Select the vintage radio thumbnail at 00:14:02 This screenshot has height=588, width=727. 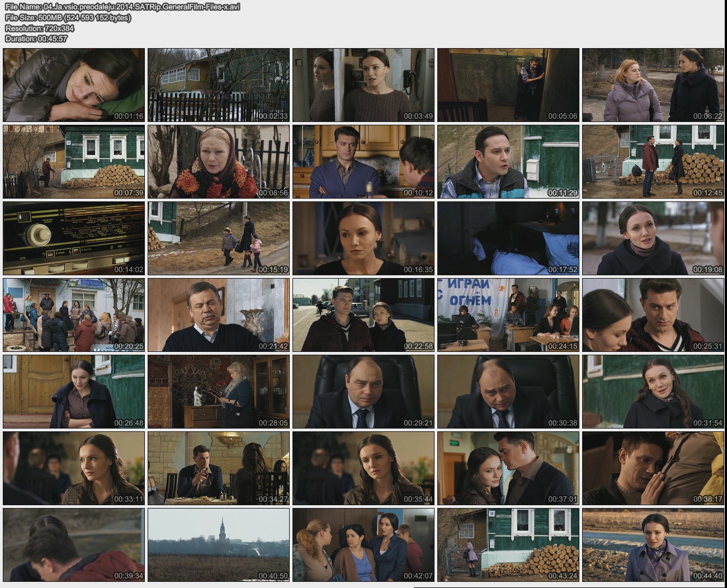click(x=74, y=238)
